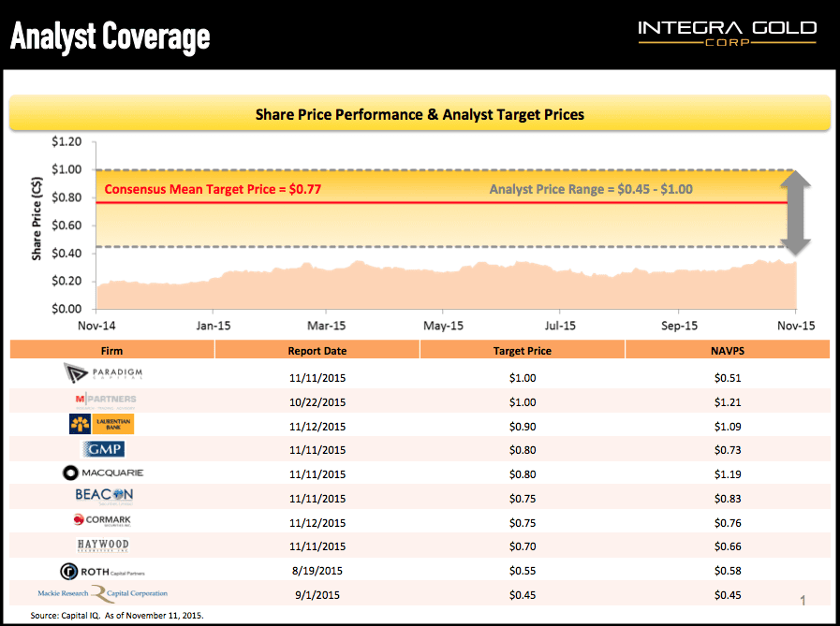Click M Partners report date 10/22/2015
This screenshot has width=840, height=626.
(317, 402)
